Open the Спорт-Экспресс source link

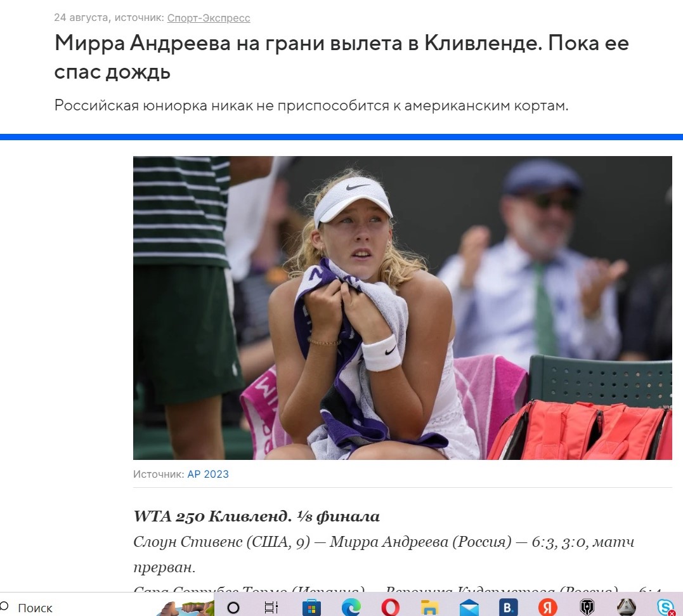pos(209,18)
